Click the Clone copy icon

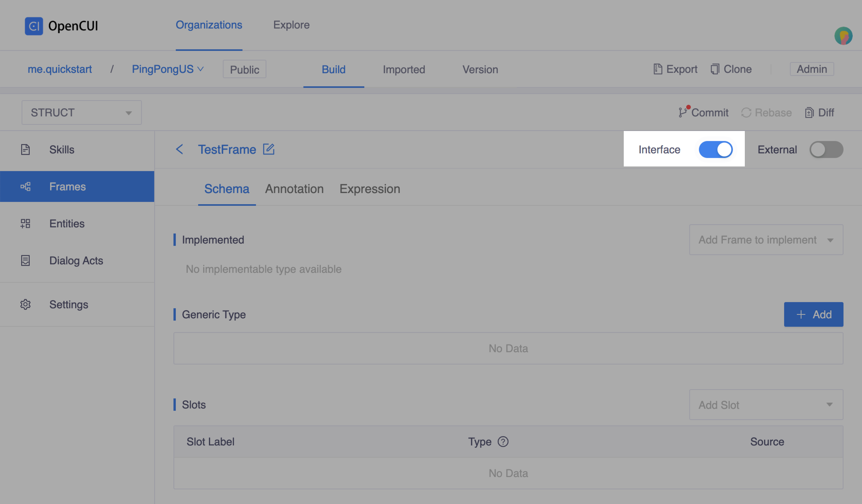(715, 69)
